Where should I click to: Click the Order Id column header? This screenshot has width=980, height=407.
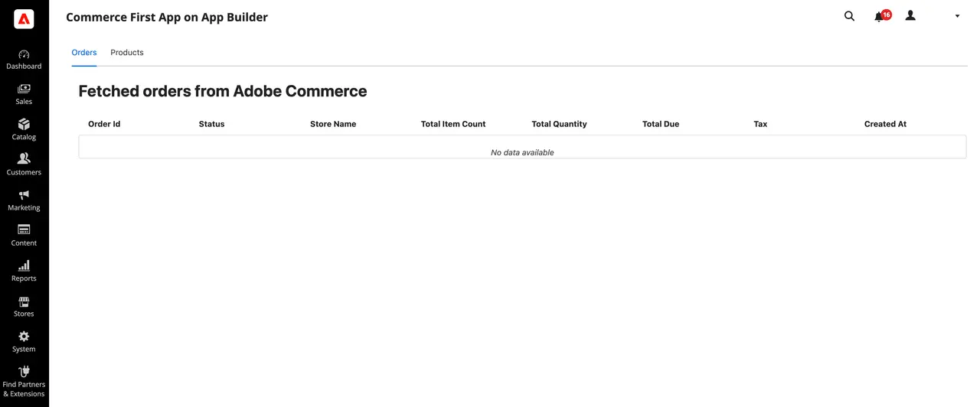tap(104, 124)
